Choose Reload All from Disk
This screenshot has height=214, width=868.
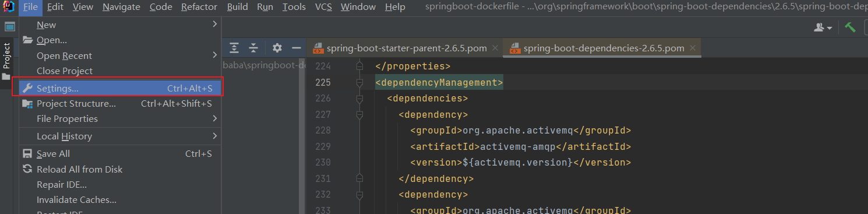tap(120, 169)
